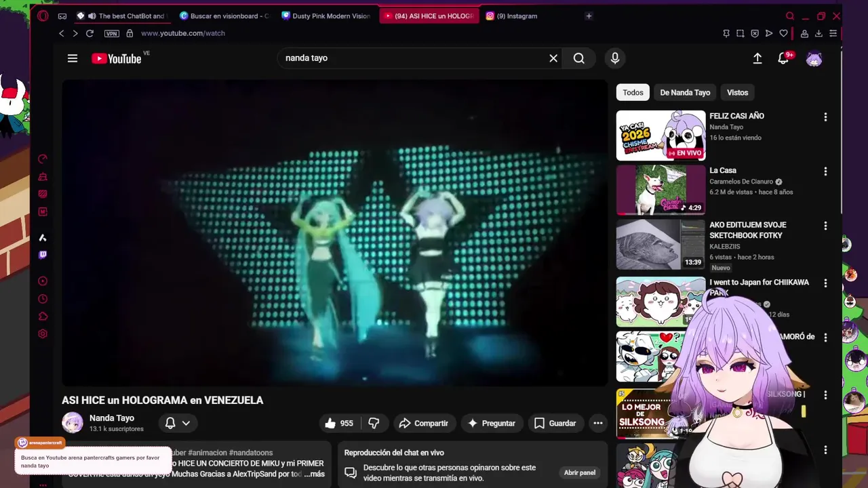Click the Compartir button
868x488 pixels.
click(424, 423)
